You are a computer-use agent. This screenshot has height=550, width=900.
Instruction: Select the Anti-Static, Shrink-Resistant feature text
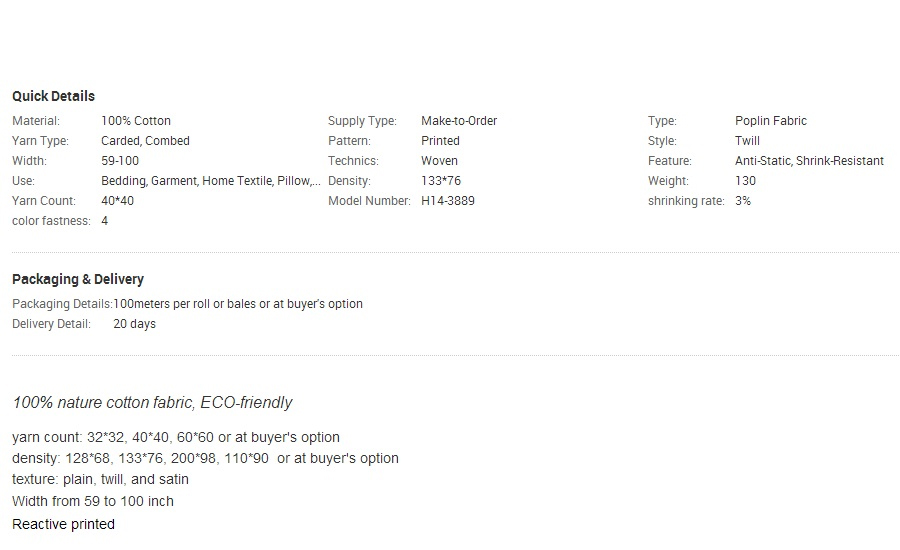[809, 161]
